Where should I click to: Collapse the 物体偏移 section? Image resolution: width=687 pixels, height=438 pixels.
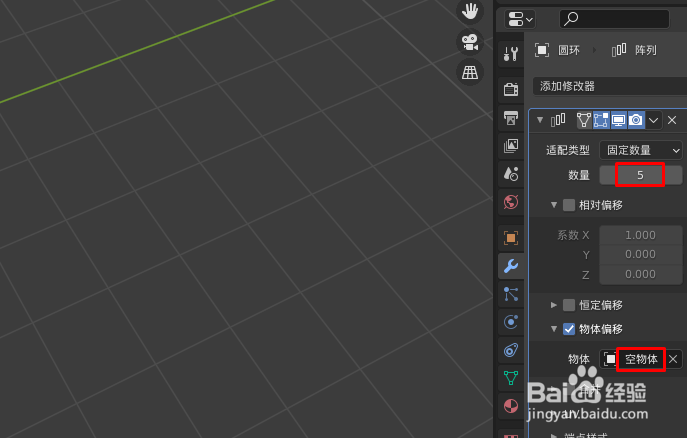click(x=554, y=329)
